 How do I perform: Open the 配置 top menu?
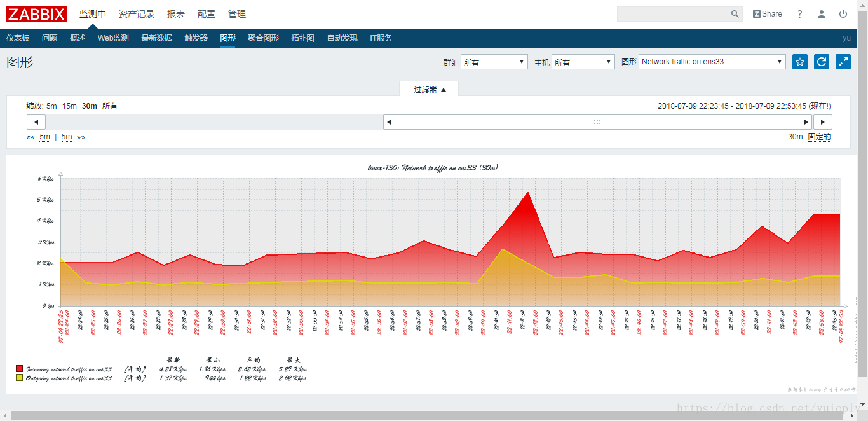[x=207, y=14]
